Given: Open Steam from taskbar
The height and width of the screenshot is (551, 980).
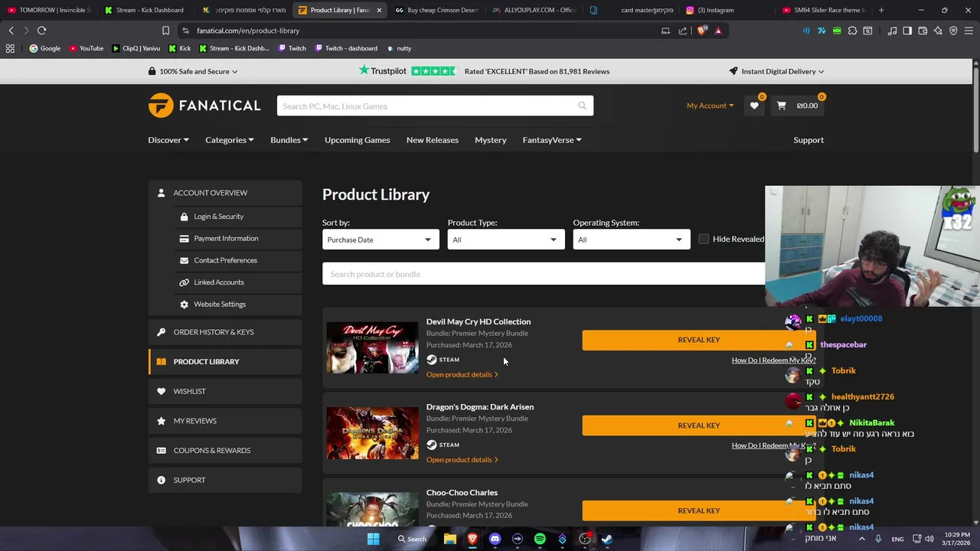Looking at the screenshot, I should 606,539.
